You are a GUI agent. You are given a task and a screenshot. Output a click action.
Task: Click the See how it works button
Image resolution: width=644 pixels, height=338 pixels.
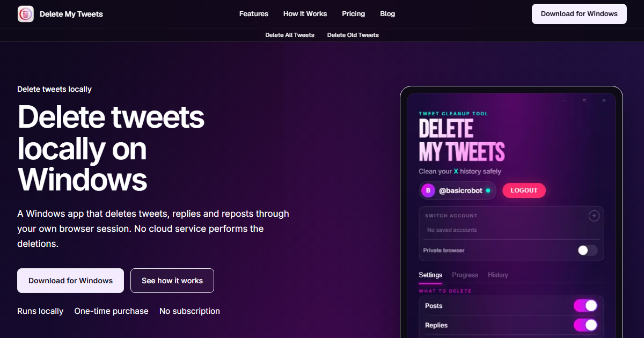[x=172, y=281]
